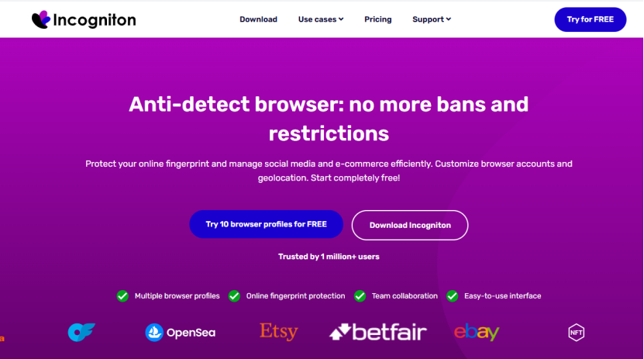Click the OnlyFans logo icon
644x359 pixels.
pos(81,333)
